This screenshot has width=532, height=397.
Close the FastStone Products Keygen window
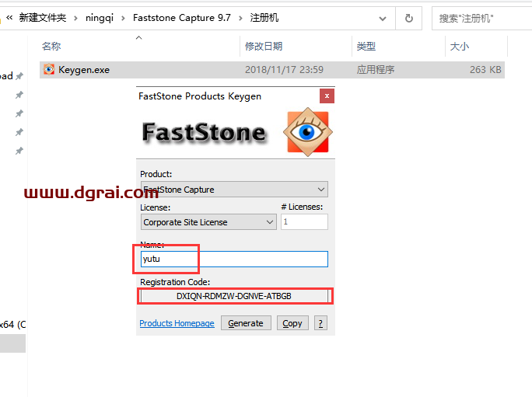click(x=327, y=96)
